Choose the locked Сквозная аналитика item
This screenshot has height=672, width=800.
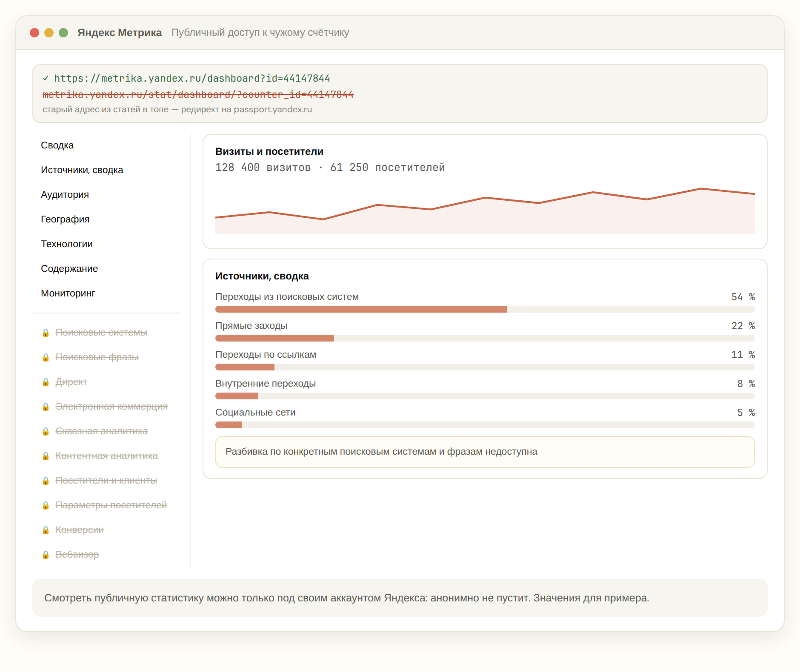[x=102, y=431]
